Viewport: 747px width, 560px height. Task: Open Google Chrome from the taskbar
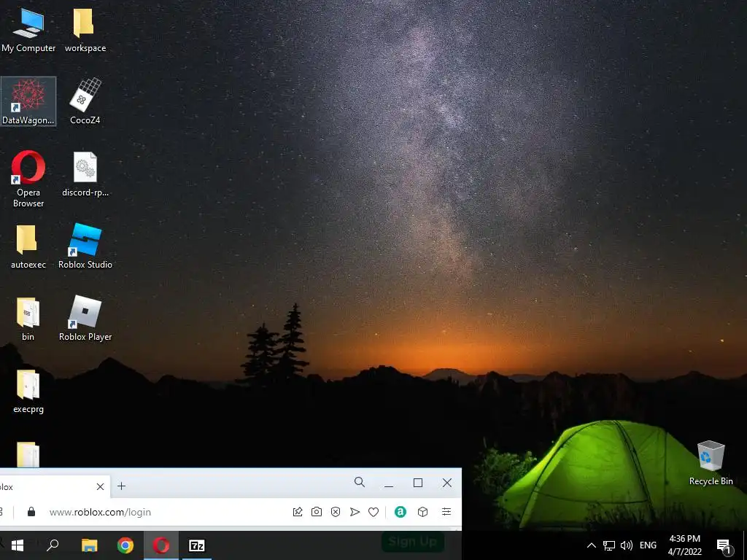click(x=125, y=545)
